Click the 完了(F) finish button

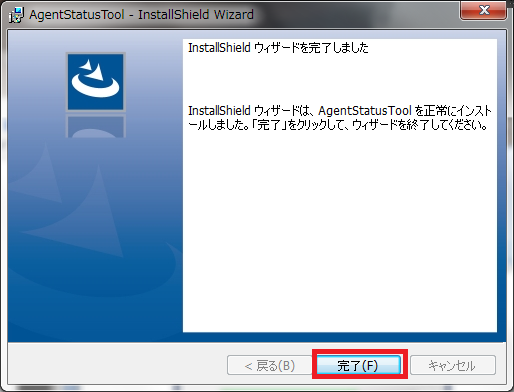[x=358, y=365]
